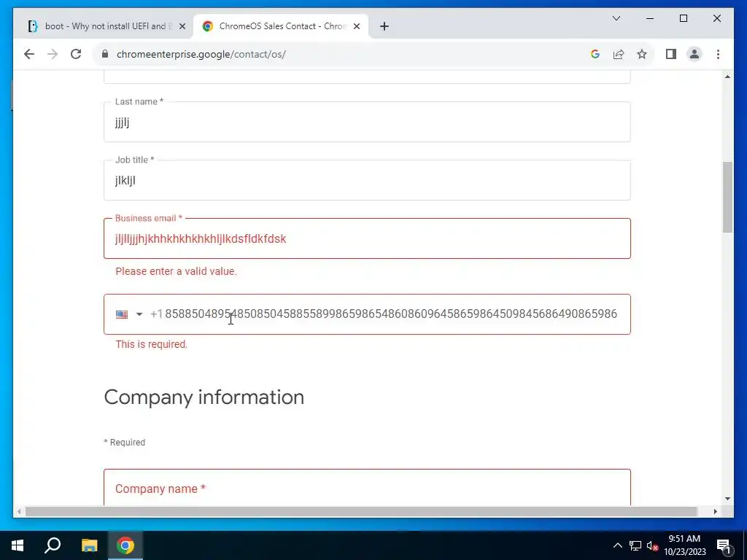
Task: Edit the Last name field
Action: 367,122
